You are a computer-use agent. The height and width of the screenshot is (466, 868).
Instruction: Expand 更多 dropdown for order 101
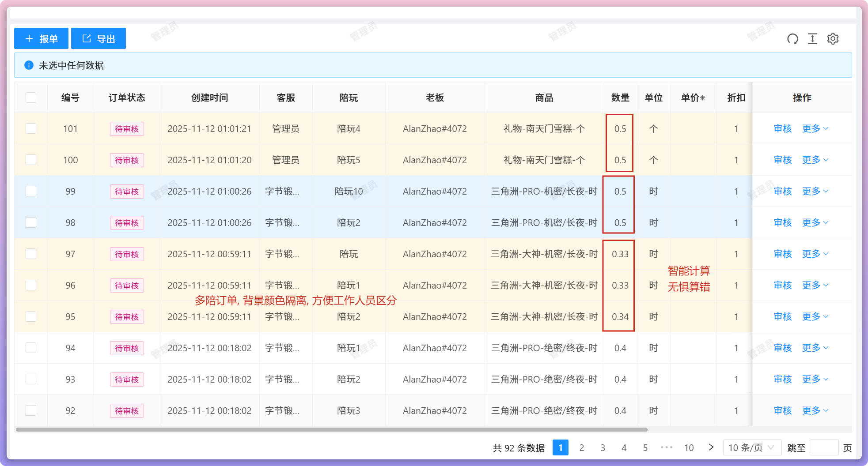(815, 128)
